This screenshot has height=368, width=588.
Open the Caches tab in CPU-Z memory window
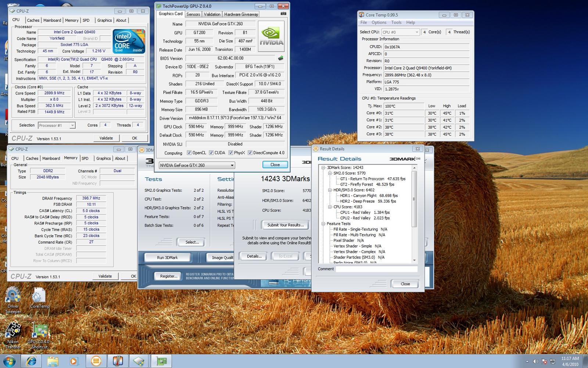[x=32, y=158]
